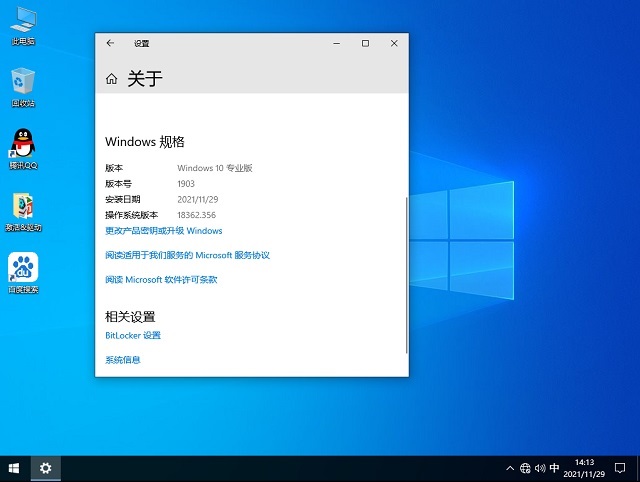Read the Microsoft 服务协议 link
Viewport: 640px width, 482px height.
(x=187, y=255)
